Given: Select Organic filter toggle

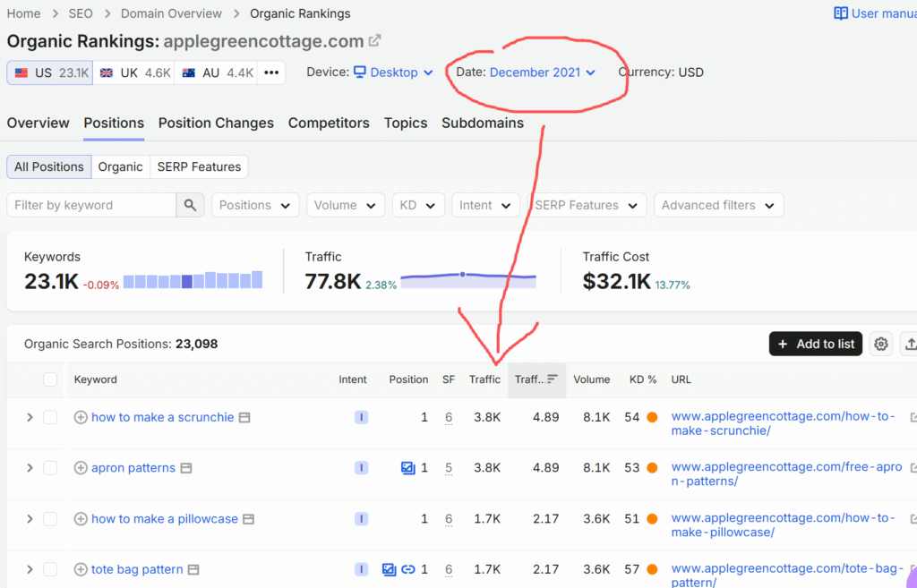Looking at the screenshot, I should [x=121, y=167].
